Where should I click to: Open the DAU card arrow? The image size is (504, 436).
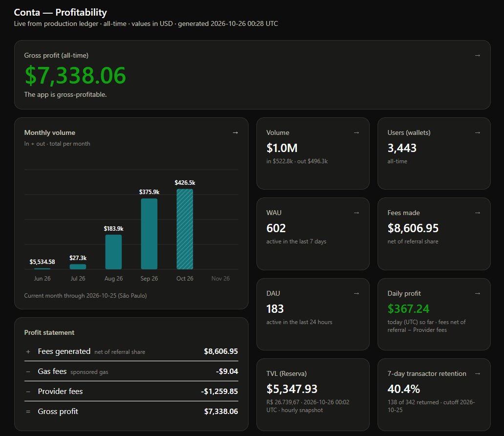(x=356, y=293)
